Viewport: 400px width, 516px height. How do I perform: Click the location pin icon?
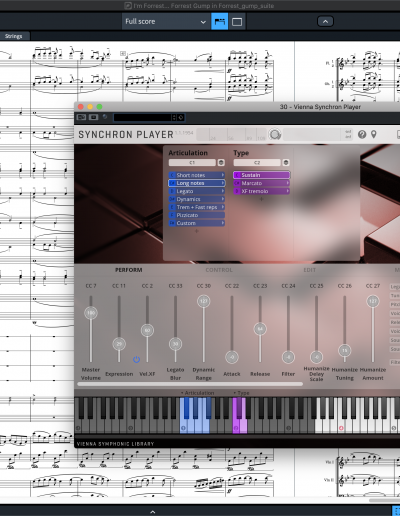tap(374, 134)
